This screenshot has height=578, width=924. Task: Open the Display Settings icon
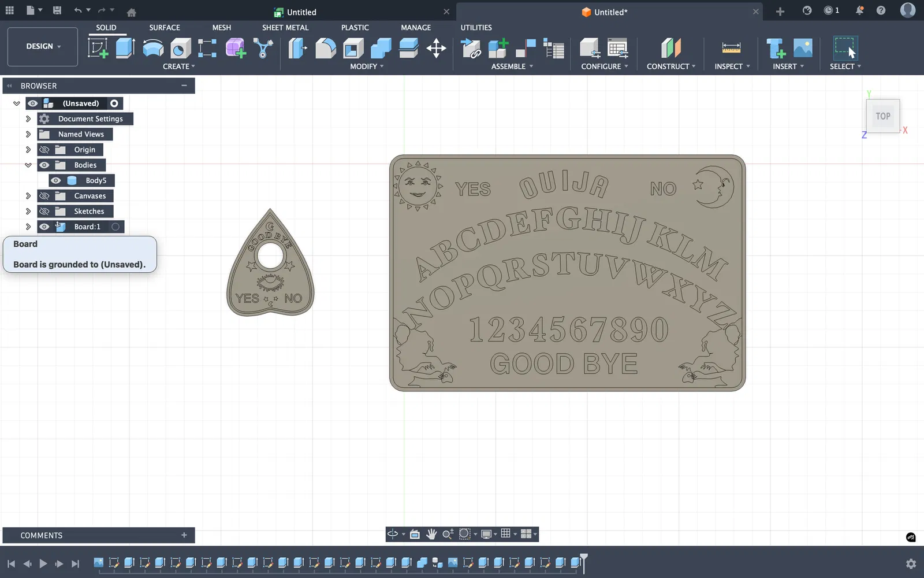coord(486,534)
